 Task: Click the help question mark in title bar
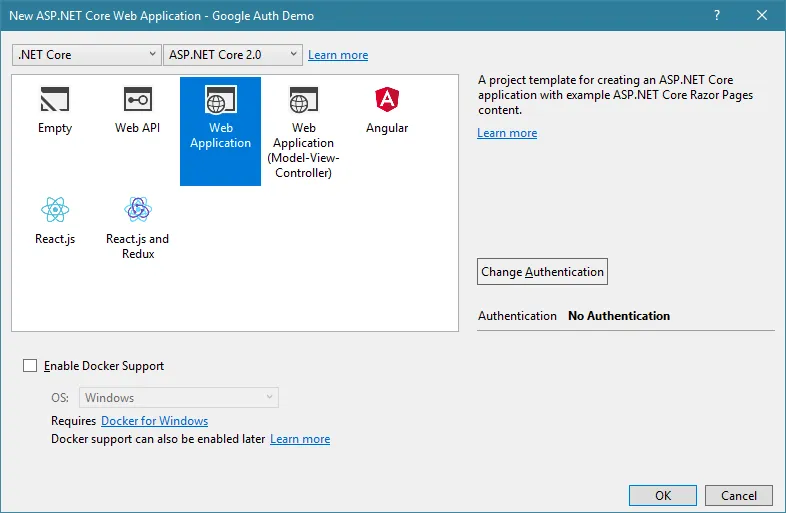coord(717,15)
